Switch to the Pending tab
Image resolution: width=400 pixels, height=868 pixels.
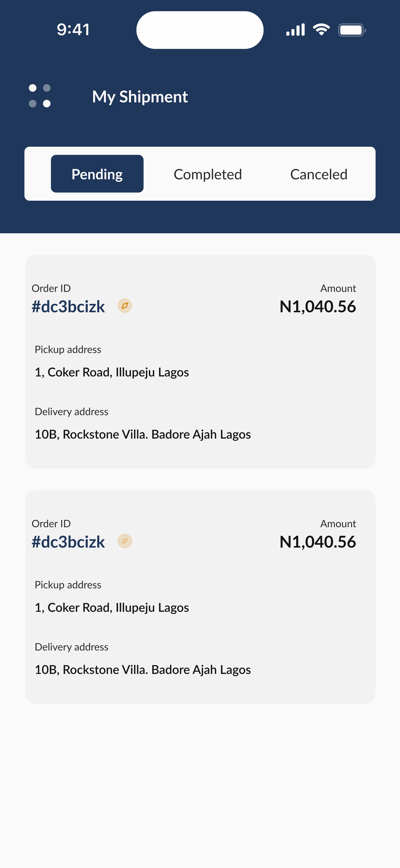(97, 174)
